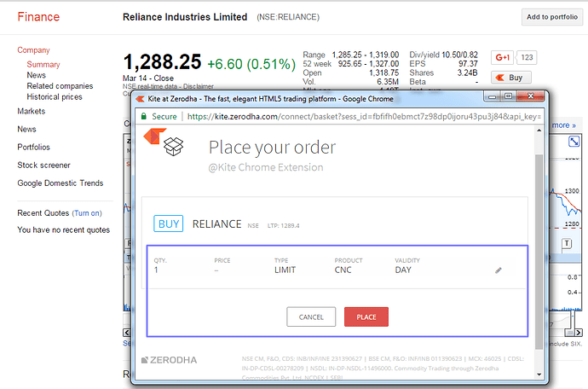Click the popup scrollbar up arrow
The width and height of the screenshot is (588, 389).
click(x=539, y=131)
